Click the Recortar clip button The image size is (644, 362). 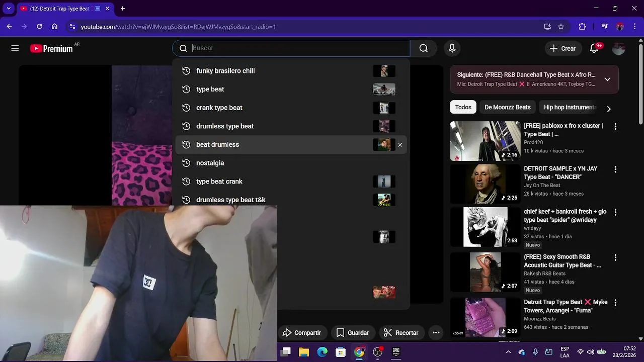point(401,333)
